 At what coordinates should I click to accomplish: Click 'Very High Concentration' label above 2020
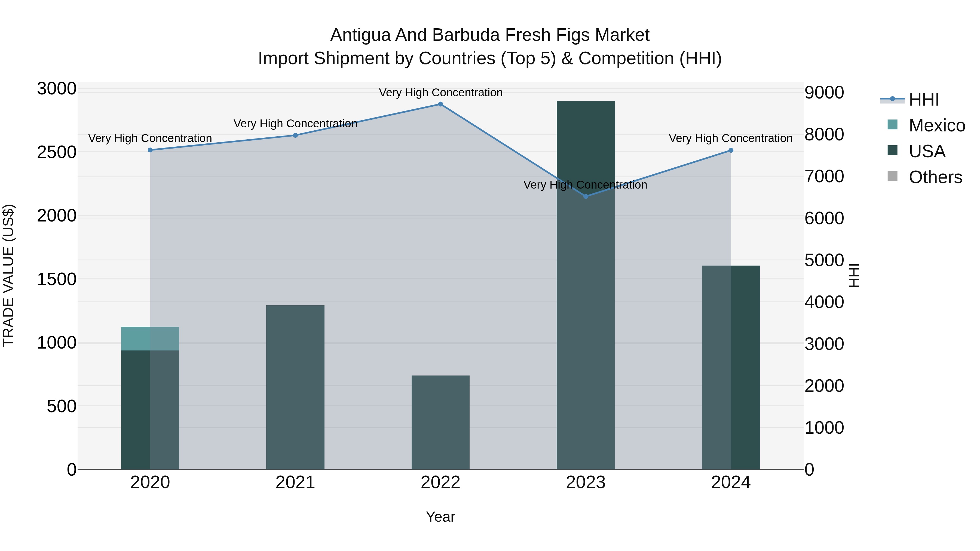(x=150, y=138)
